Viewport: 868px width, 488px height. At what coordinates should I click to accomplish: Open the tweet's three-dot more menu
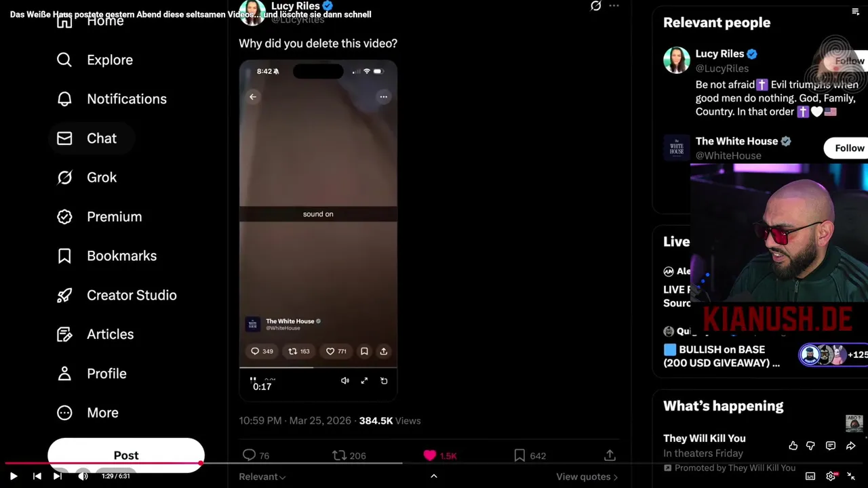coord(614,5)
